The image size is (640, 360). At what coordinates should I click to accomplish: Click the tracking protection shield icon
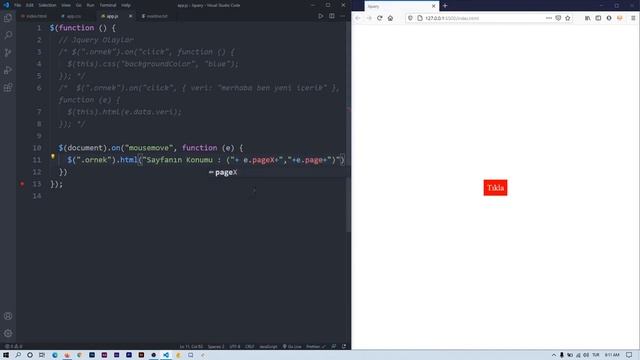click(x=410, y=18)
